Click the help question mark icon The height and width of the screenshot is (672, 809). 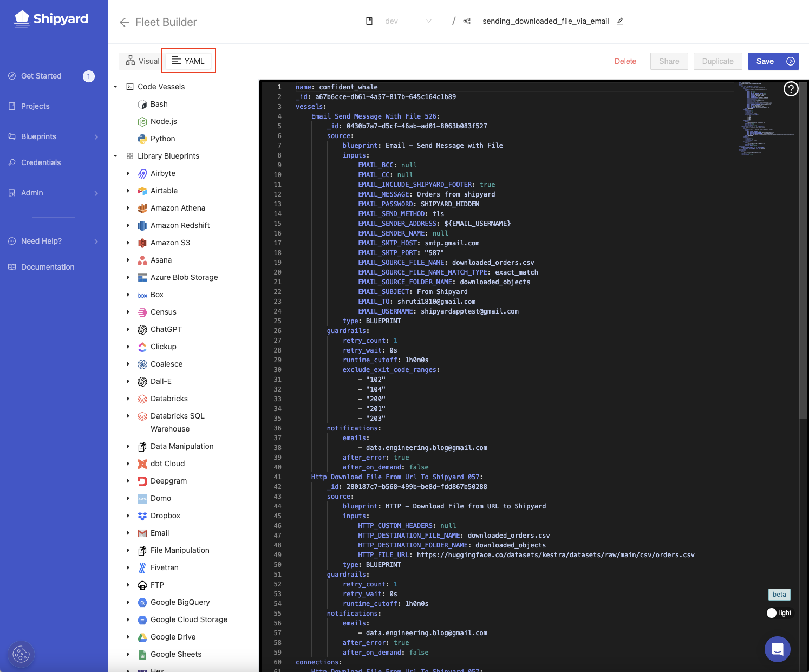pos(791,89)
